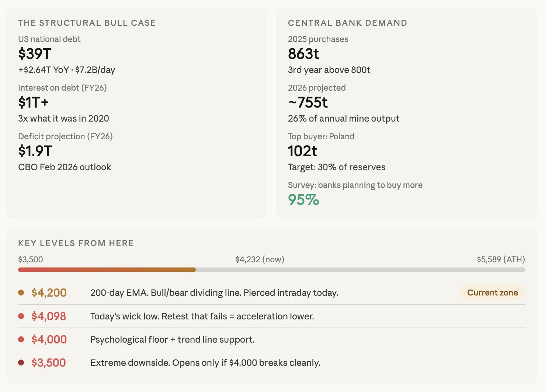The image size is (545, 392).
Task: Click the 863t 2025 purchases figure
Action: pos(303,54)
